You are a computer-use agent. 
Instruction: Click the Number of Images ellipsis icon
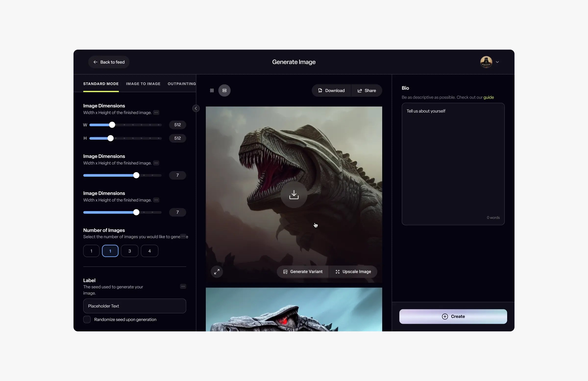click(x=183, y=236)
